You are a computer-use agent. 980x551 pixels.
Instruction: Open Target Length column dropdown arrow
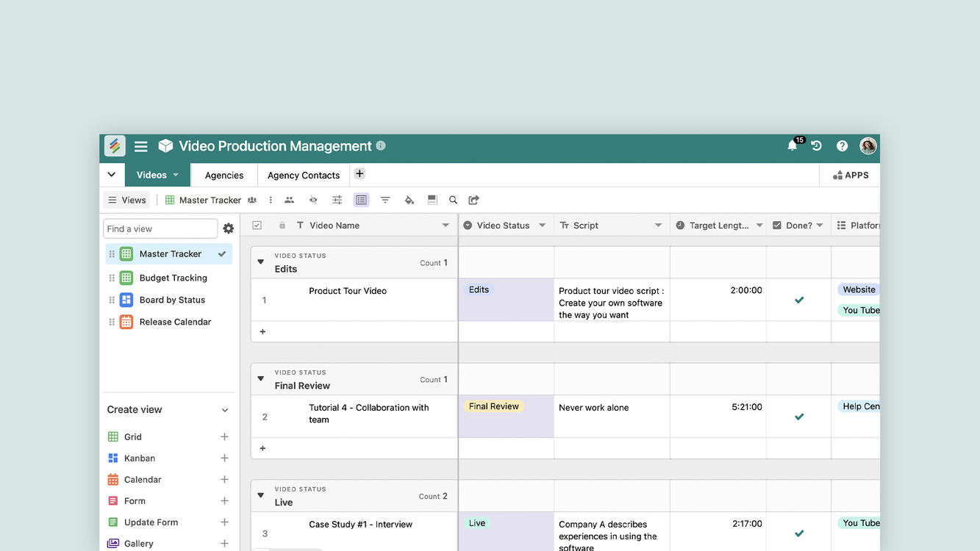(759, 226)
